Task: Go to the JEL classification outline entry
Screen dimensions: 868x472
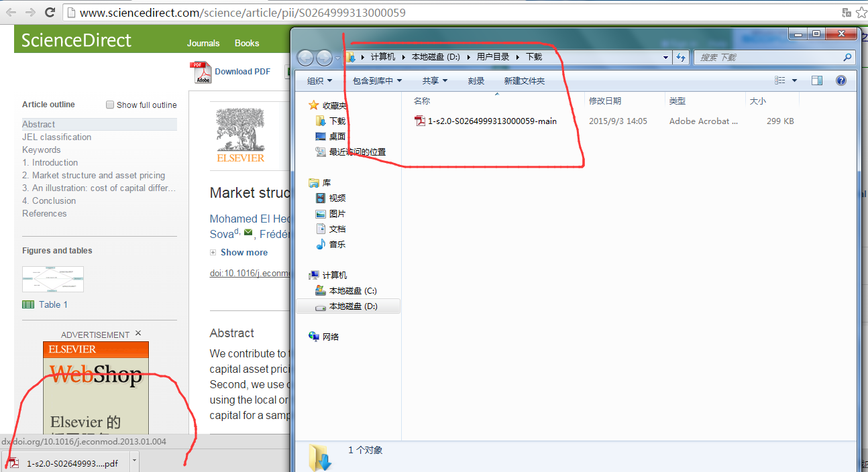Action: click(56, 137)
